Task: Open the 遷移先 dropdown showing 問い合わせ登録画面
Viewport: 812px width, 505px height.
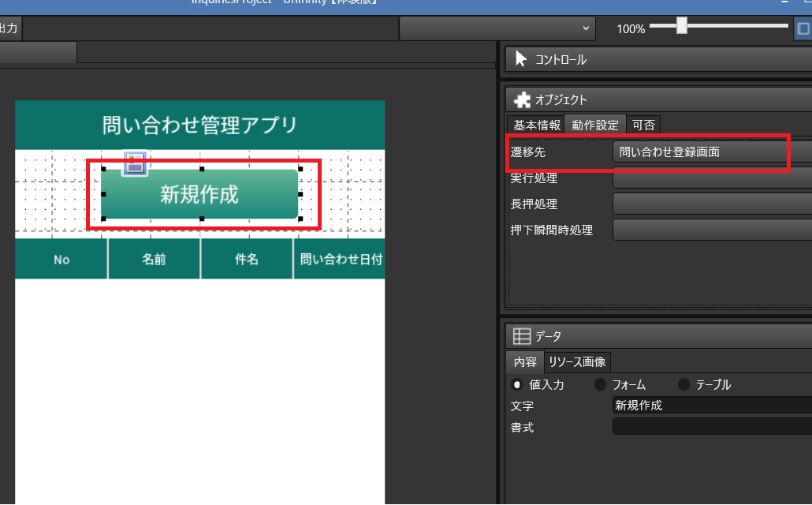Action: [712, 152]
